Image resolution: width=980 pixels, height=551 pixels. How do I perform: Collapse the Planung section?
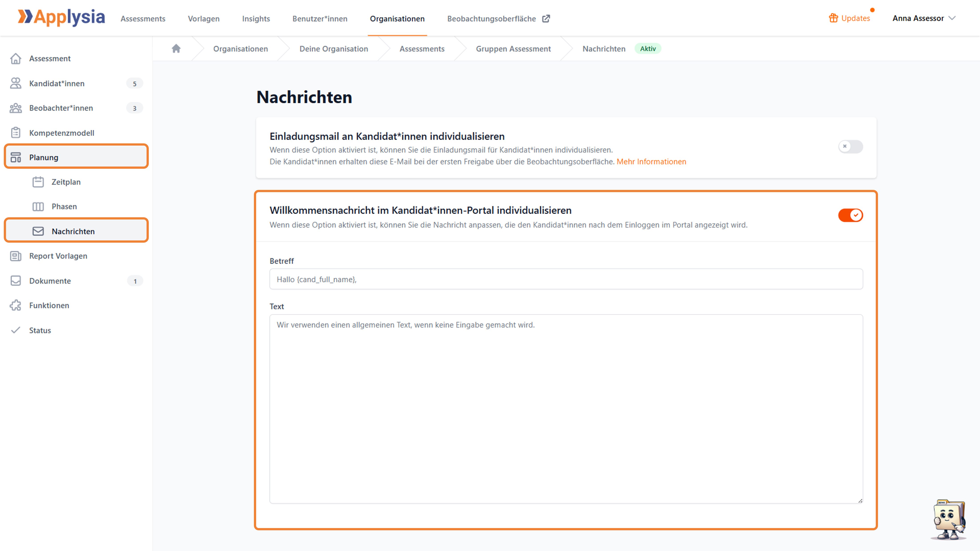point(76,156)
